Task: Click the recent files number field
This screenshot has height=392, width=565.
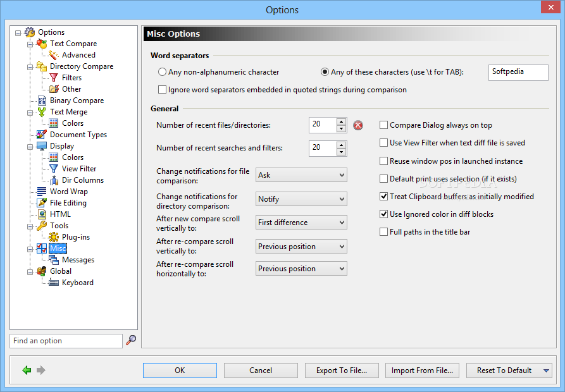Action: pos(323,125)
